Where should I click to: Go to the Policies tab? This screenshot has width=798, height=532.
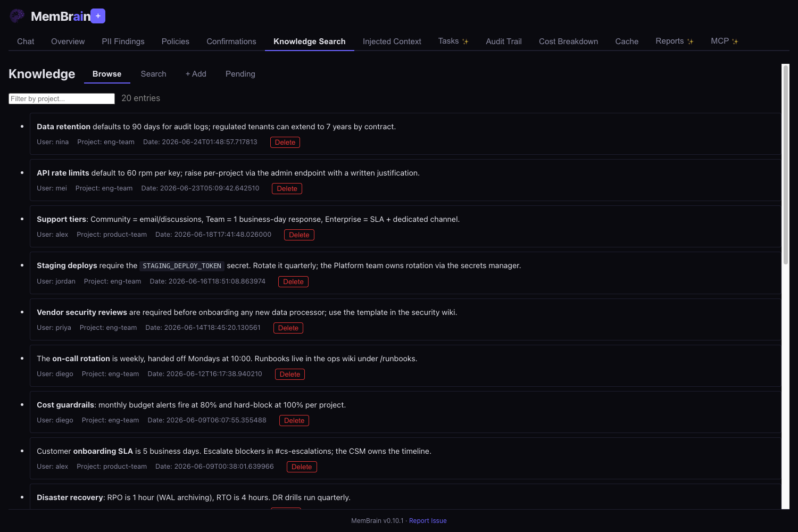(175, 41)
